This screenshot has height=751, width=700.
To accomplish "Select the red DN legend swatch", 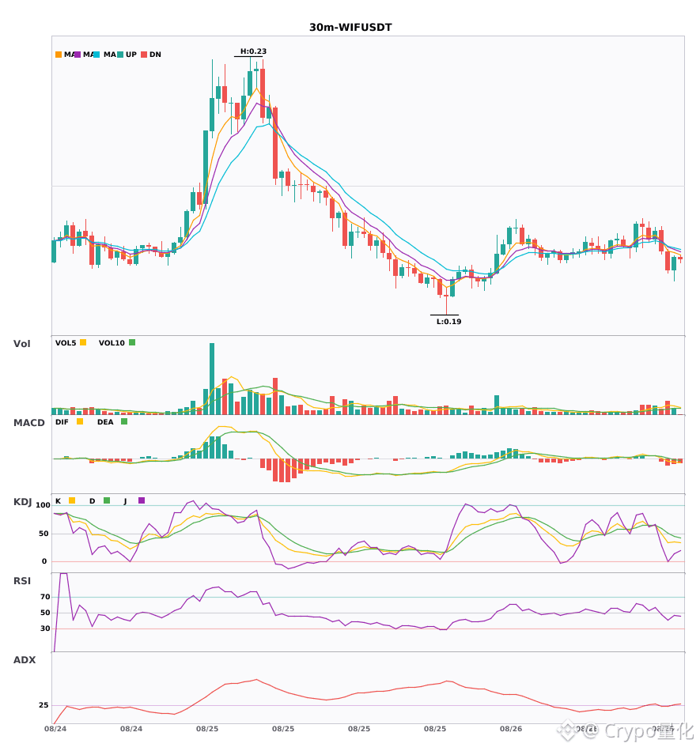I will (144, 55).
